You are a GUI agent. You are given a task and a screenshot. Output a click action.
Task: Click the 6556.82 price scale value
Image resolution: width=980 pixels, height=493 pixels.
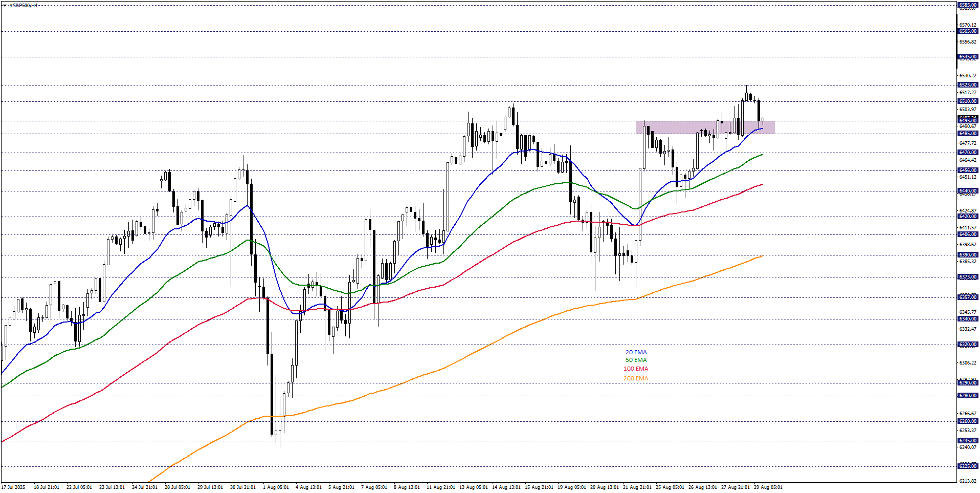(x=968, y=42)
